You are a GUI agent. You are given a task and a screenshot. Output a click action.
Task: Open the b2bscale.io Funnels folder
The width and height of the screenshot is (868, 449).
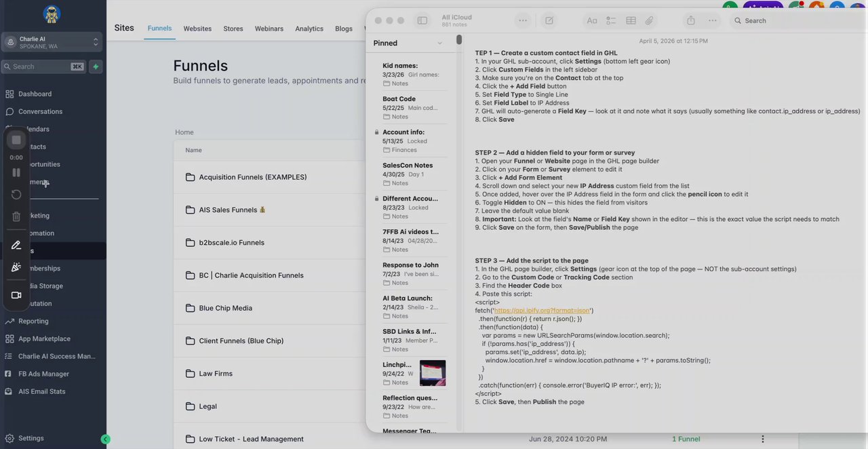click(x=232, y=242)
